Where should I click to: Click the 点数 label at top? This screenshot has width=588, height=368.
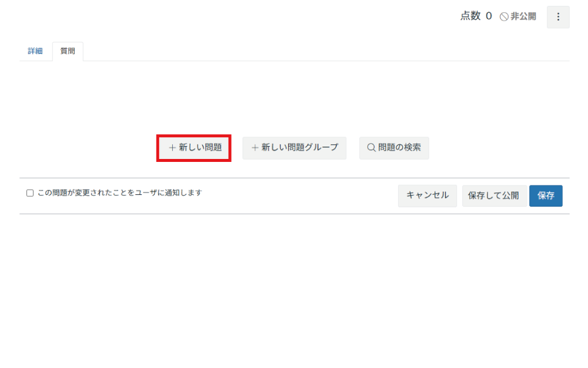click(x=470, y=16)
